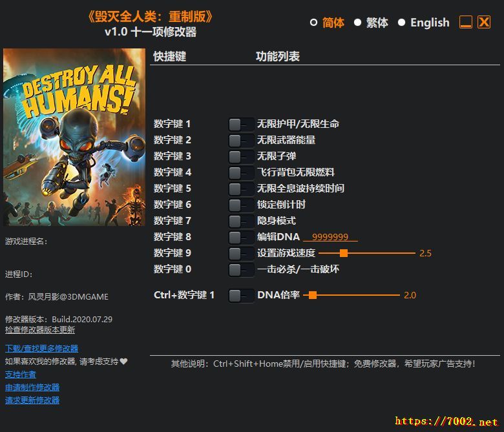Turn on 设置游戏速度 switch
504x432 pixels.
241,253
